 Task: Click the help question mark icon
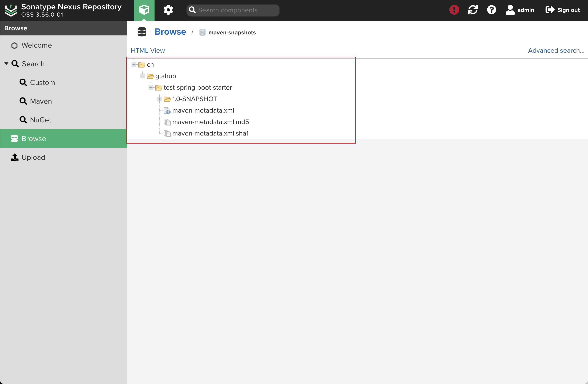(492, 10)
